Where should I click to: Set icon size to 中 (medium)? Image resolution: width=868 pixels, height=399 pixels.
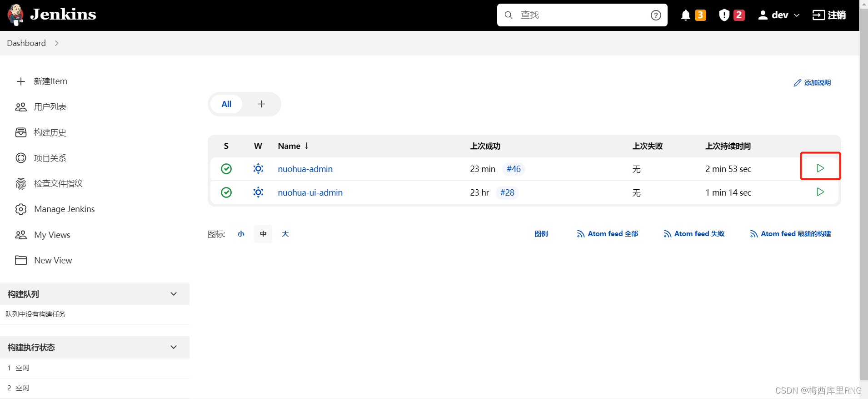click(x=263, y=234)
